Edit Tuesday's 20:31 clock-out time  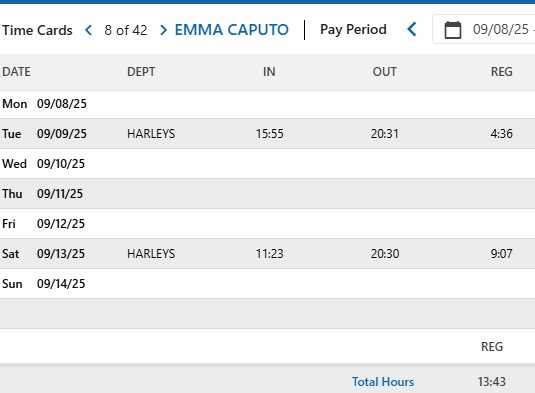point(385,134)
